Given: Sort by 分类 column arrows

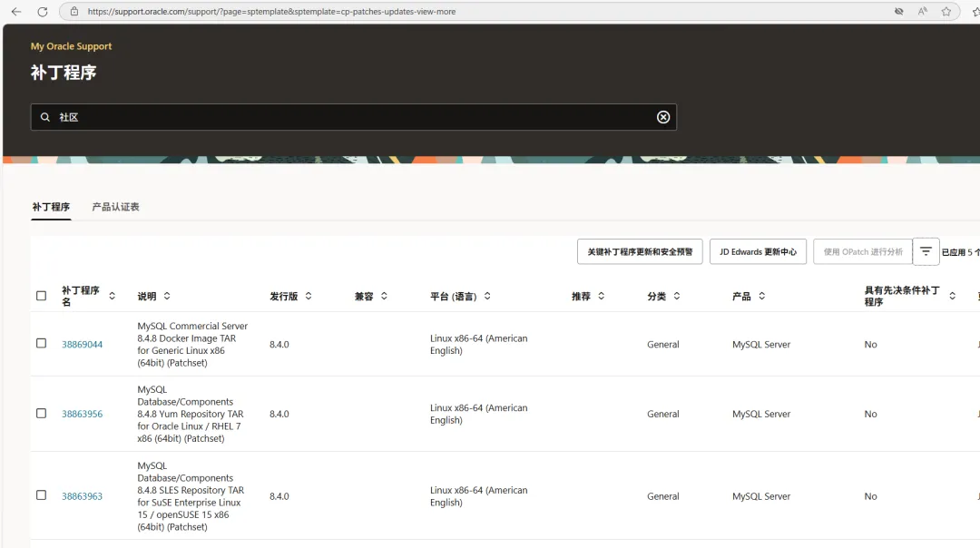Looking at the screenshot, I should 676,296.
